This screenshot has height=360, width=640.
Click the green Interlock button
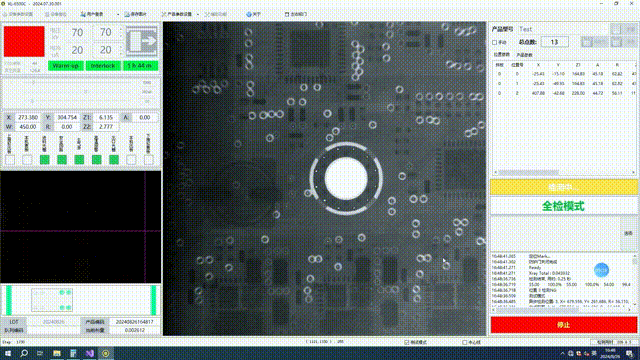pos(103,66)
